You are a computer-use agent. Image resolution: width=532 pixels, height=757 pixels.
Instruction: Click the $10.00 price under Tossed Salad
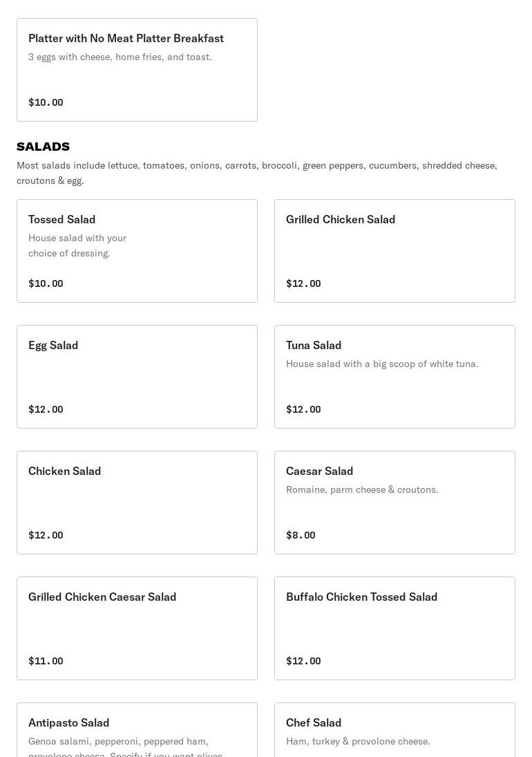(x=46, y=283)
